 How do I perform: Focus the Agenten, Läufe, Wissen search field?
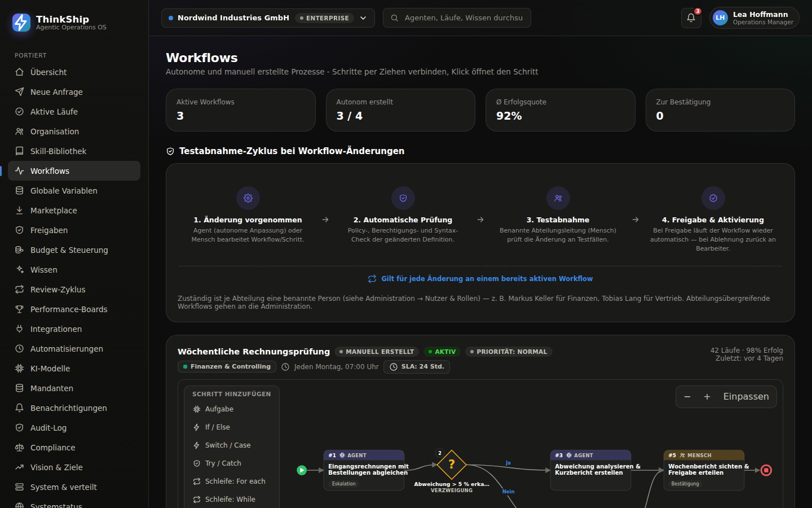457,18
